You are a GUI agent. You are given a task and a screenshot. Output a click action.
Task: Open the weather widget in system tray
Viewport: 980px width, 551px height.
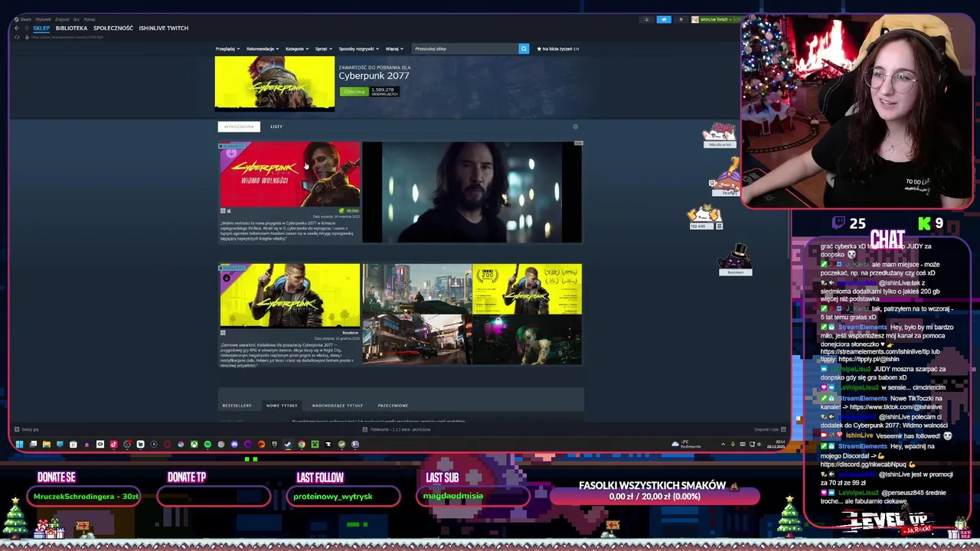tap(685, 444)
